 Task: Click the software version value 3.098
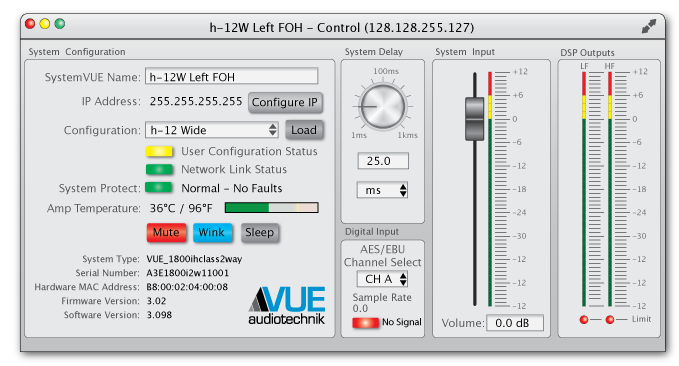(159, 315)
